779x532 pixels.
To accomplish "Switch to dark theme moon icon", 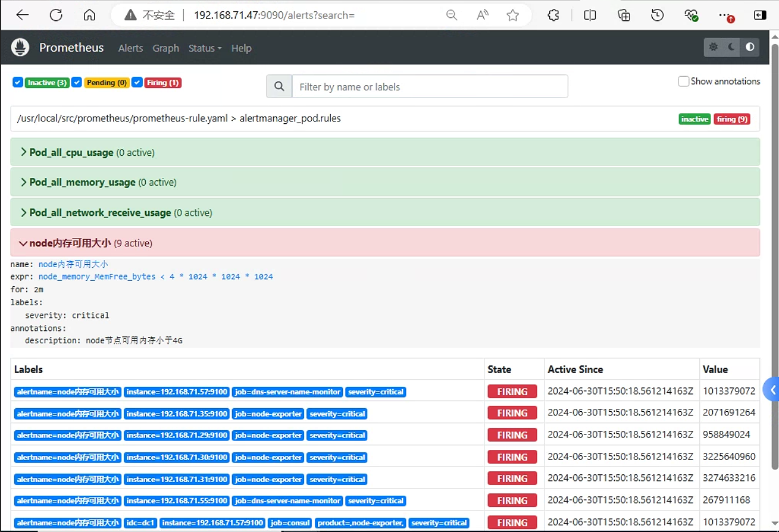I will point(731,47).
